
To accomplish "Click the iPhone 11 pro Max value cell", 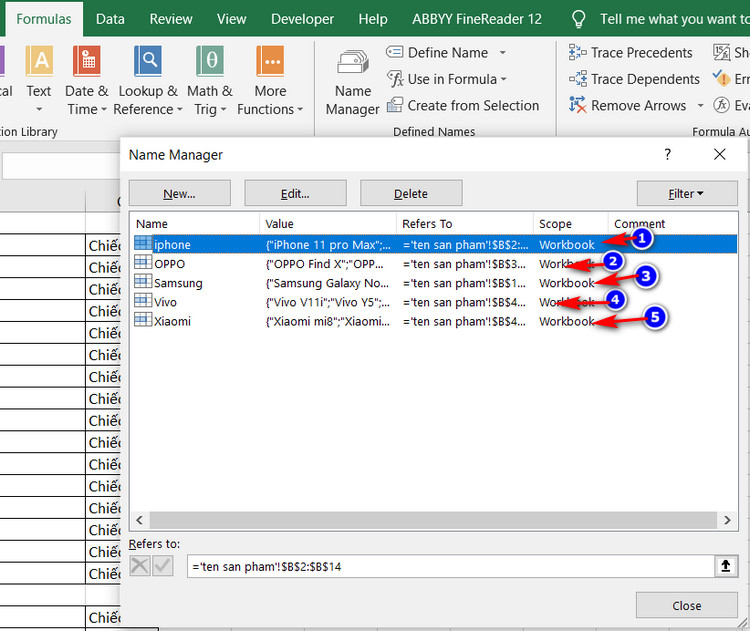I will tap(328, 244).
